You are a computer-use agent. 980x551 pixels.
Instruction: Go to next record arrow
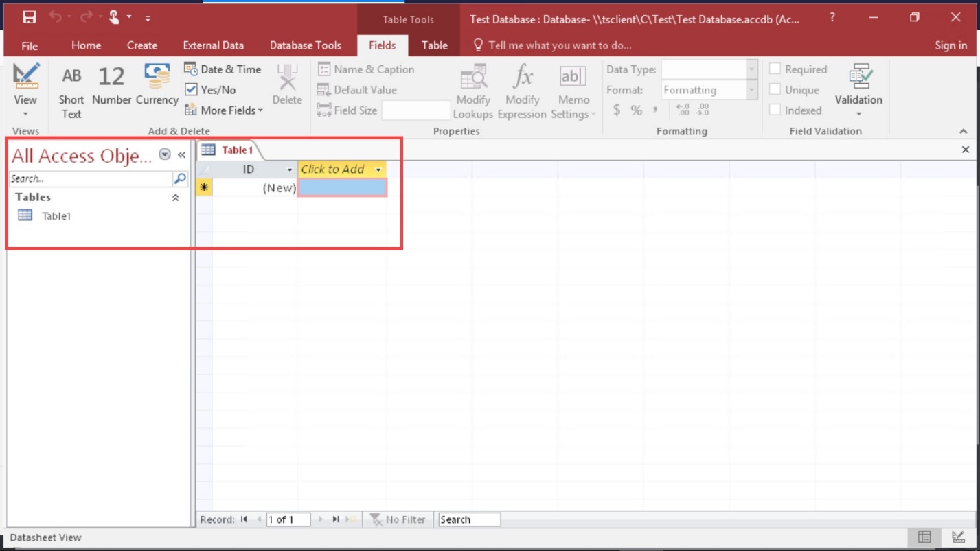(x=320, y=519)
